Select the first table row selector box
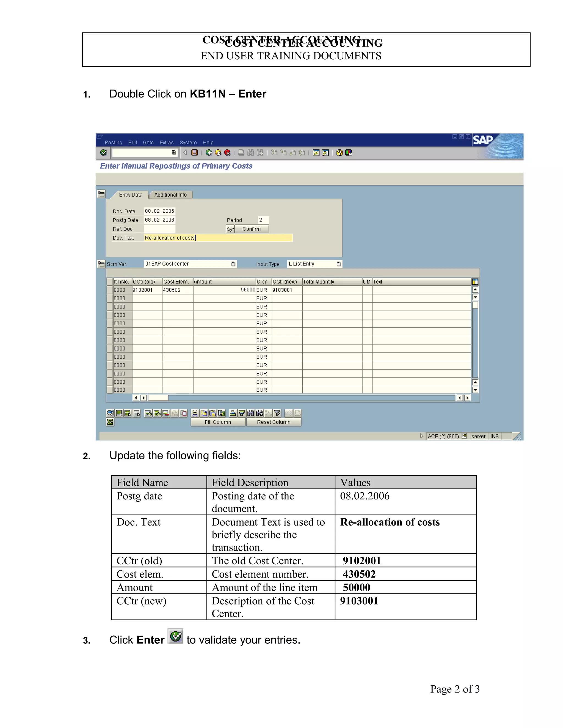 coord(109,290)
